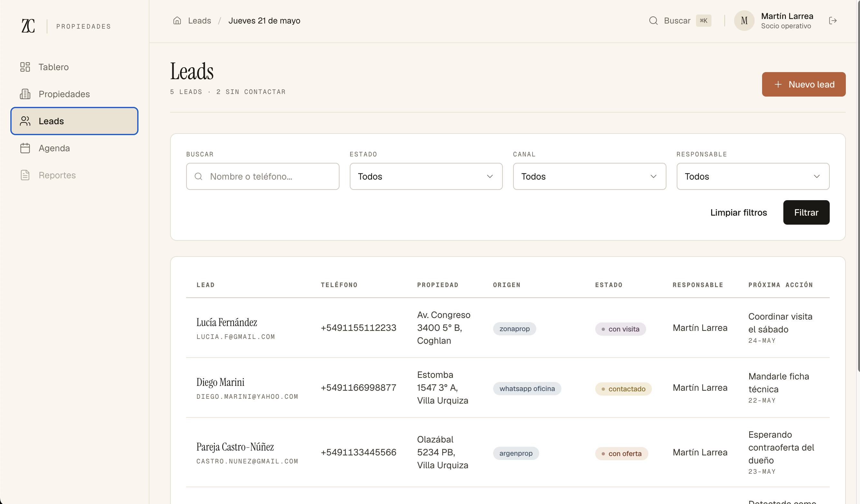
Task: Click the ZC logo in the sidebar
Action: tap(28, 26)
